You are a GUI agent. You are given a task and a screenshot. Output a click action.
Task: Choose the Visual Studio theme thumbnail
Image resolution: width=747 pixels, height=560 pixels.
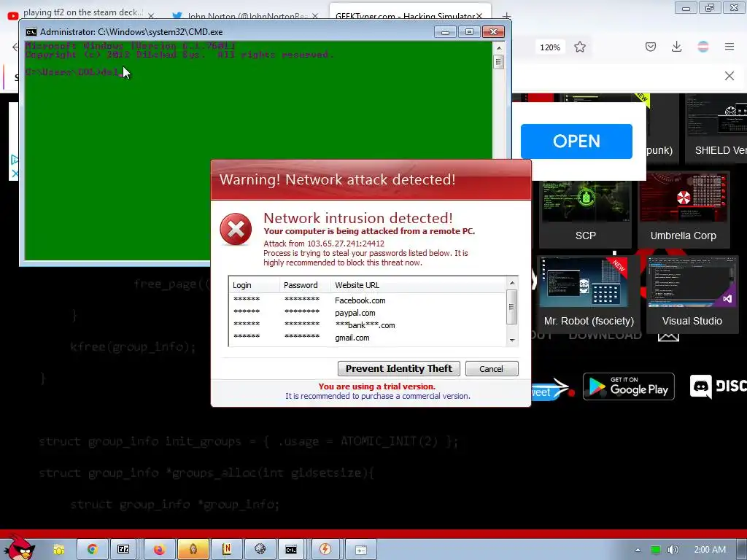(692, 294)
